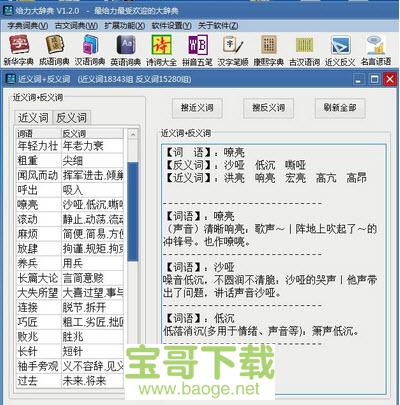Switch to the 近义词 tab
Image resolution: width=400 pixels, height=405 pixels.
(33, 118)
